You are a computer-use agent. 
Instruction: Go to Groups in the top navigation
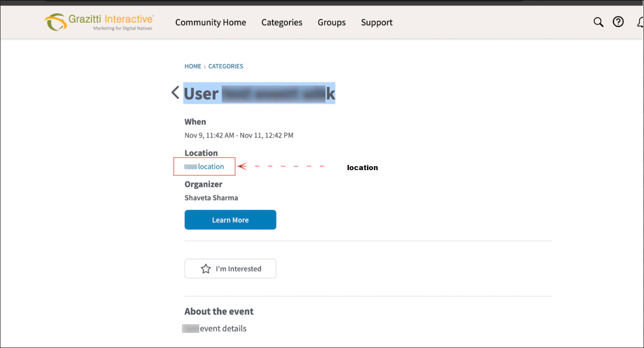(332, 22)
